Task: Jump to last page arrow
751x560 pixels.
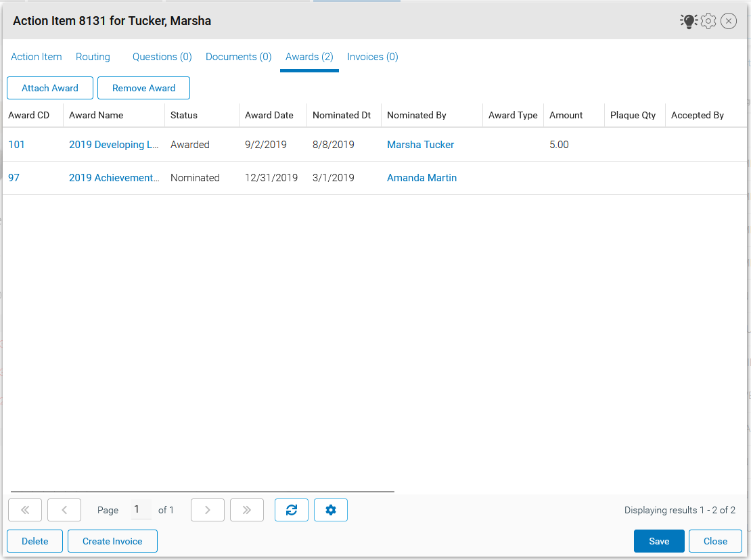Action: pos(247,510)
